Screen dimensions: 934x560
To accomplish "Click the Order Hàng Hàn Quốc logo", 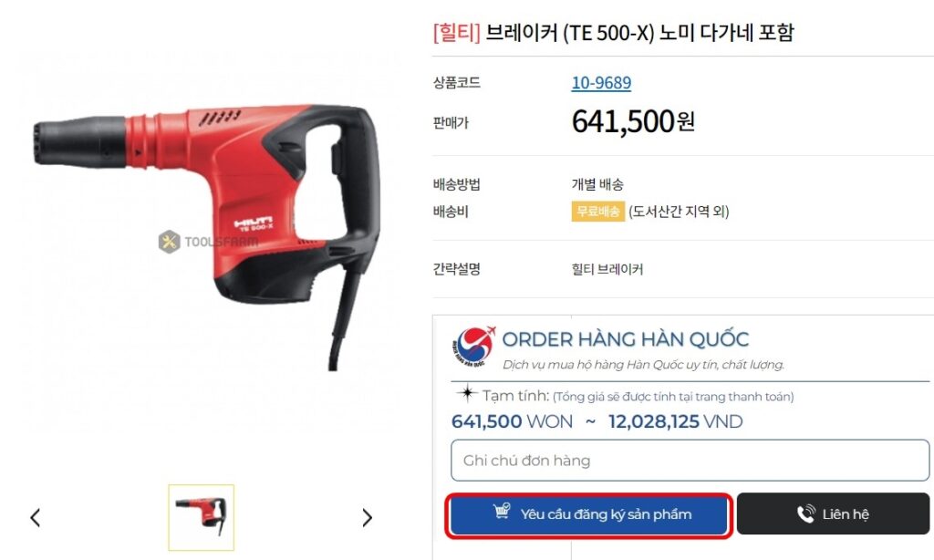I will 473,347.
